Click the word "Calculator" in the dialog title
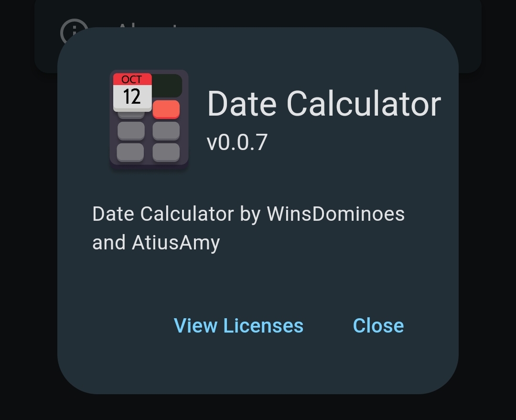Image resolution: width=516 pixels, height=420 pixels. 363,104
